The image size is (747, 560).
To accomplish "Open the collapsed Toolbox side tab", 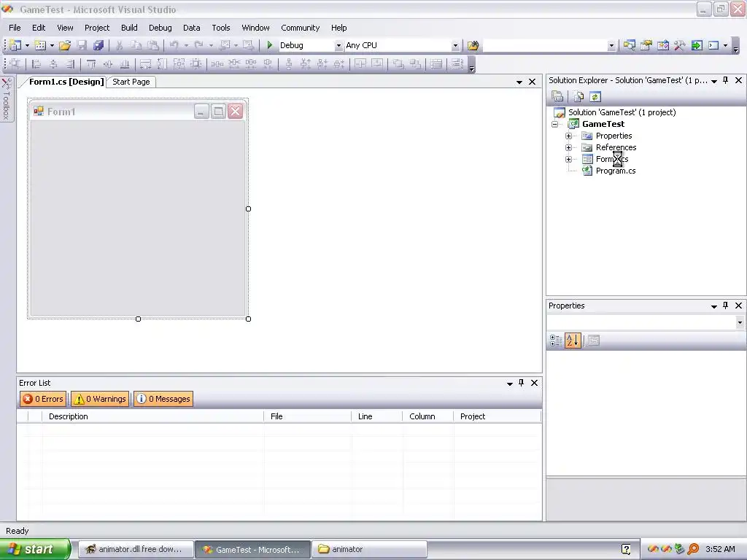I will [6, 98].
